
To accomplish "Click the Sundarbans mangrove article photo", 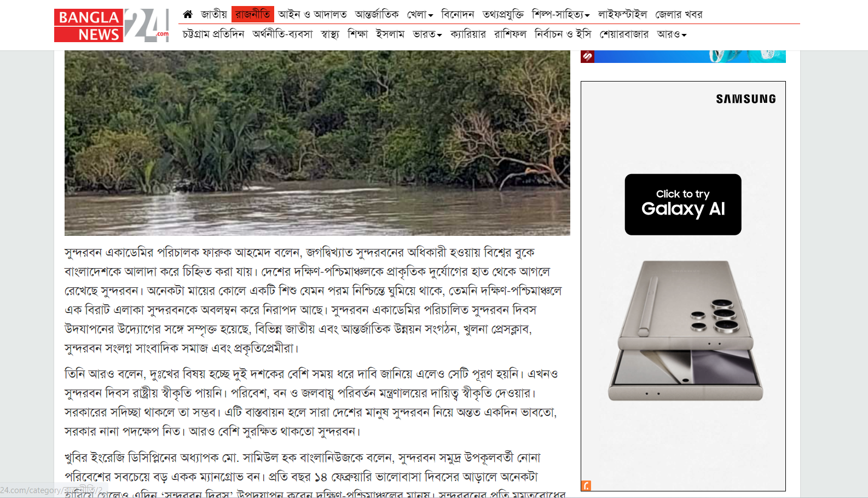I will 317,143.
